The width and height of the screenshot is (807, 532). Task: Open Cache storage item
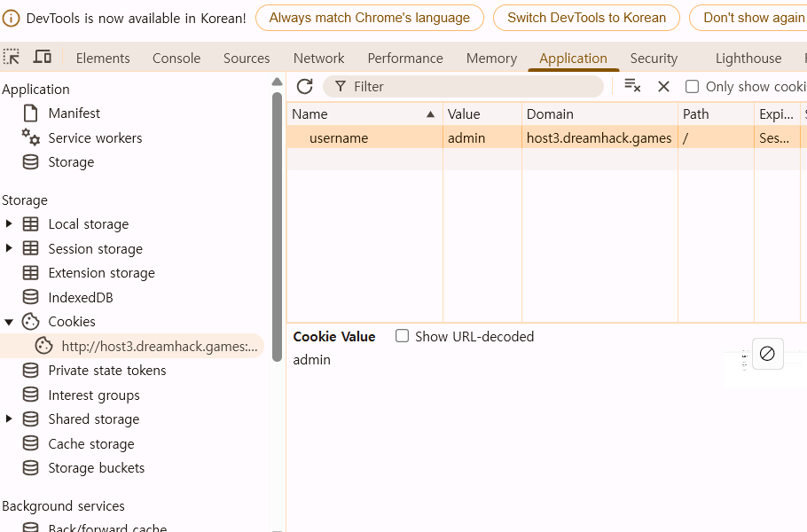[x=91, y=444]
